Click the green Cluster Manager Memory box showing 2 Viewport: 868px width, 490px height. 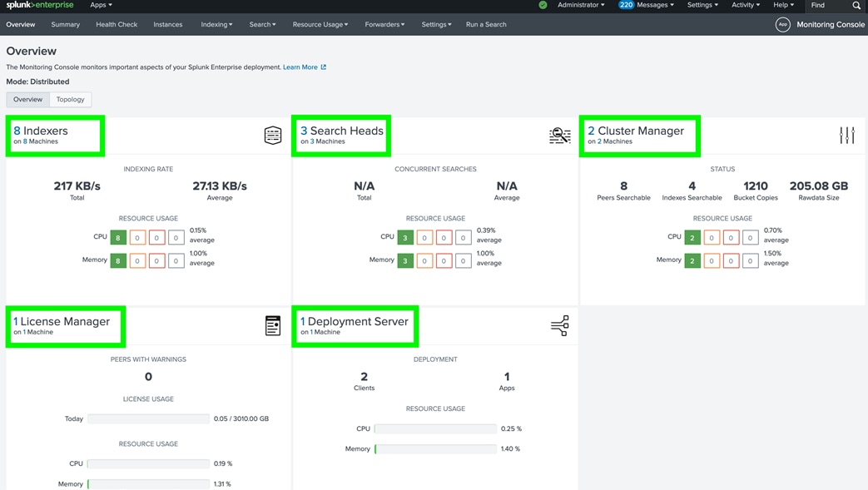click(692, 260)
